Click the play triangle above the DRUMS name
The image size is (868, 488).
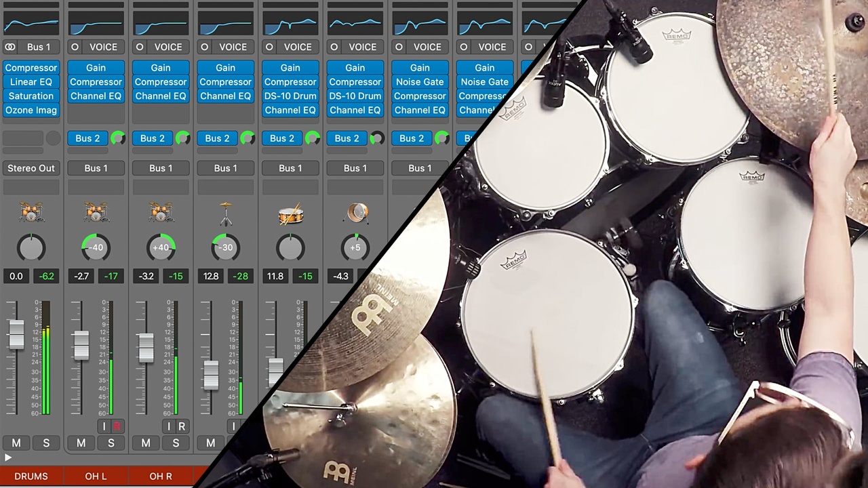click(7, 458)
